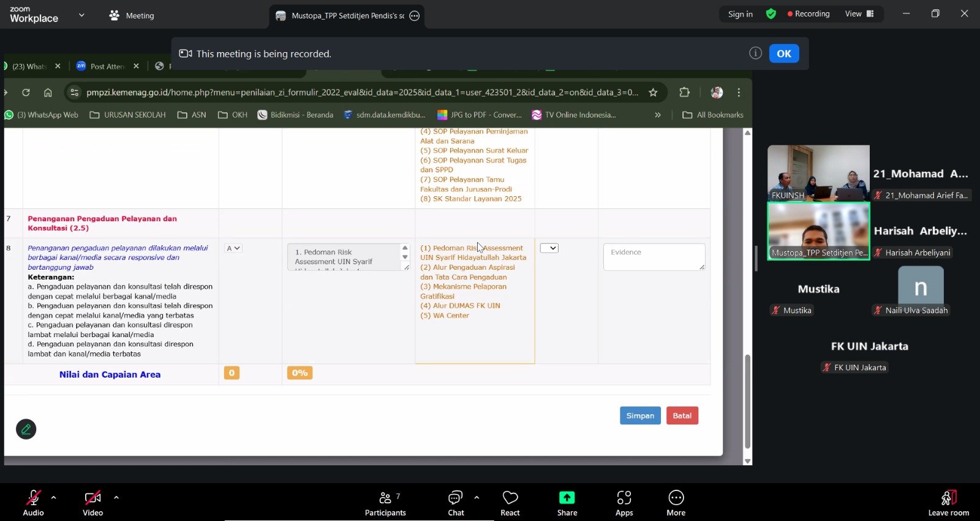The width and height of the screenshot is (980, 521).
Task: Expand audio options arrow beside Audio
Action: (x=54, y=497)
